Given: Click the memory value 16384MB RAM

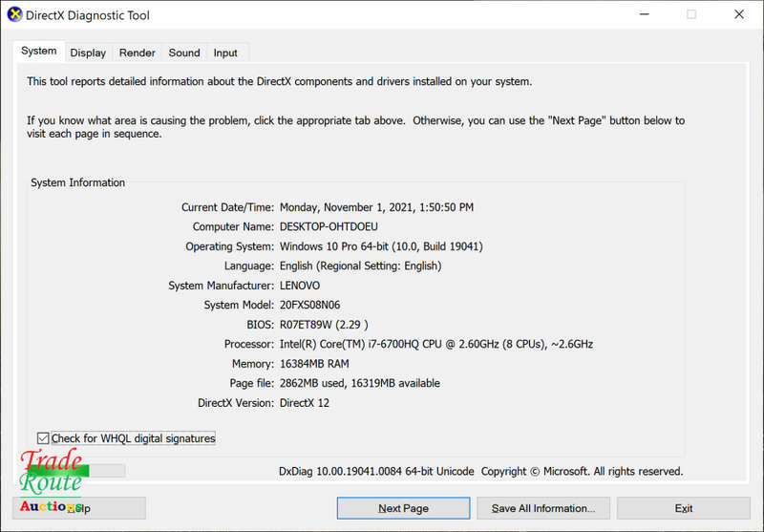Looking at the screenshot, I should pyautogui.click(x=314, y=364).
